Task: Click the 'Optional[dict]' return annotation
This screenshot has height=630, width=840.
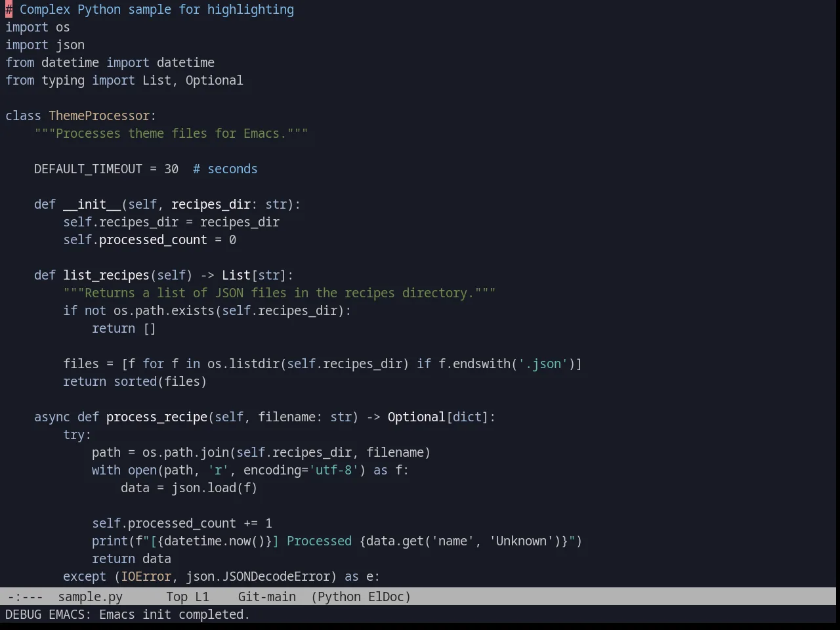Action: (438, 417)
